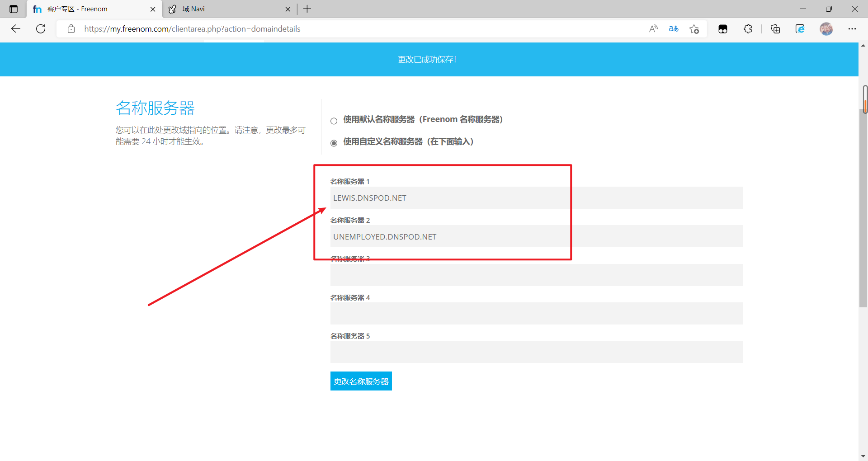This screenshot has height=461, width=868.
Task: Click the 名称服务器 4 label
Action: point(350,297)
